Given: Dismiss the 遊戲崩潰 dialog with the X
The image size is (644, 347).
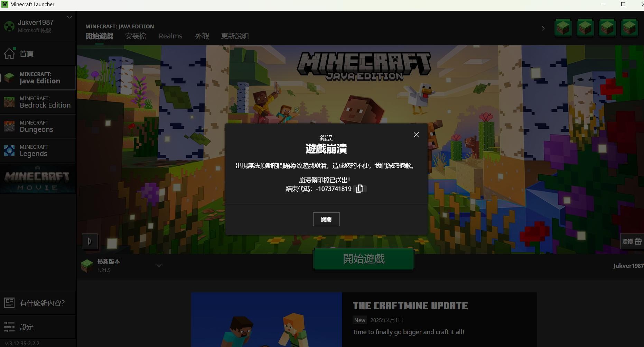Looking at the screenshot, I should click(416, 135).
